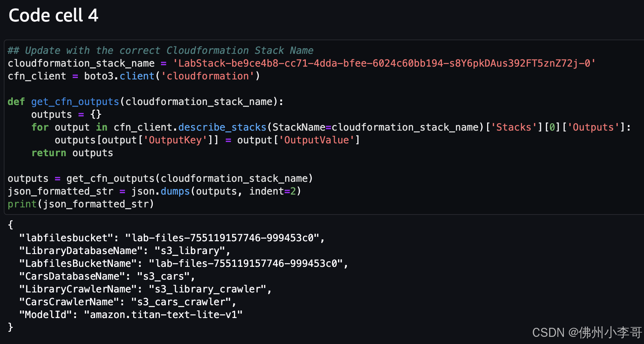Click the comment line about Cloudformation Stack Name

(161, 50)
